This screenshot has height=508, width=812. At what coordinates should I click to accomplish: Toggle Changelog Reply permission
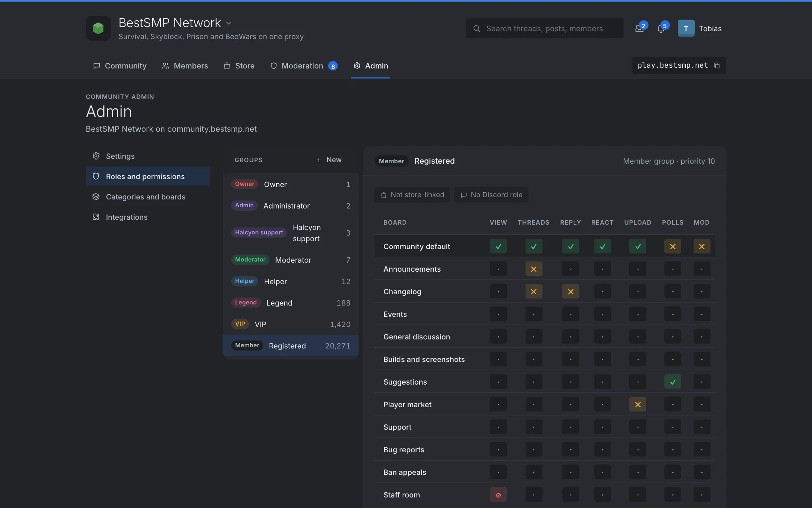click(x=571, y=292)
